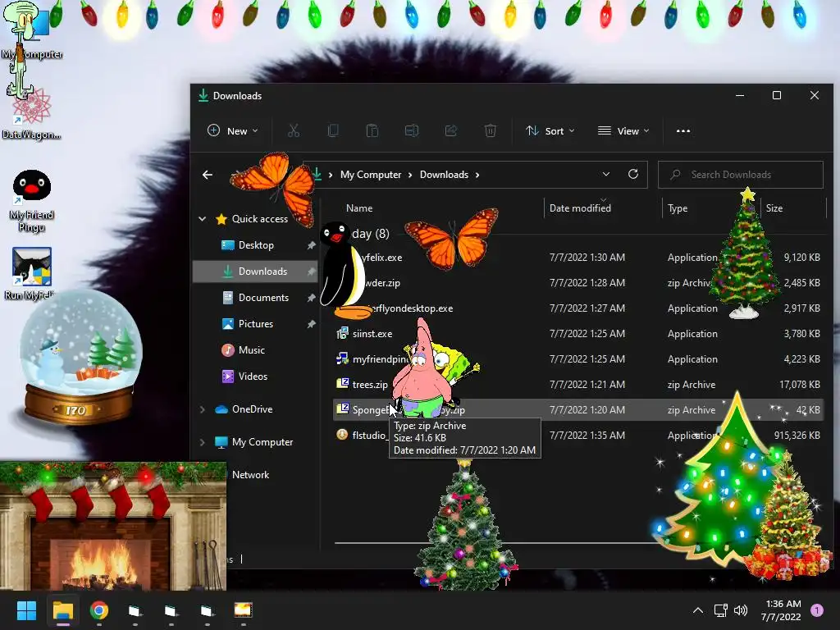Open Documents in Quick access
Screen dimensions: 840x630
point(263,297)
